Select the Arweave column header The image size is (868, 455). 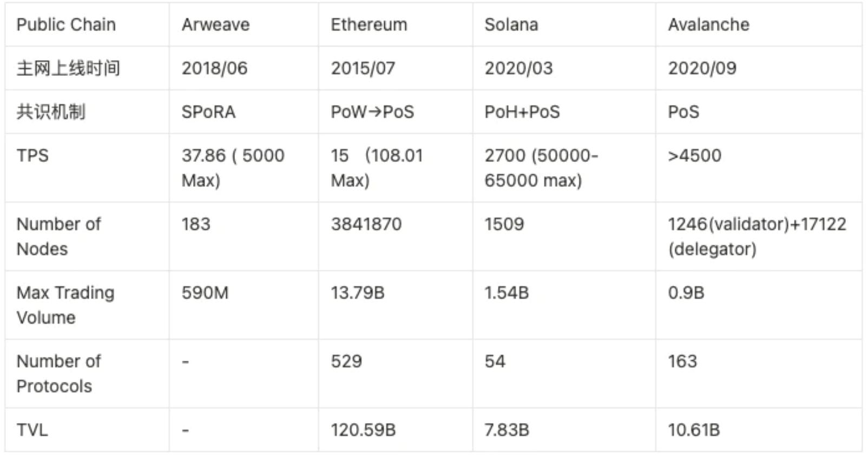click(x=215, y=25)
